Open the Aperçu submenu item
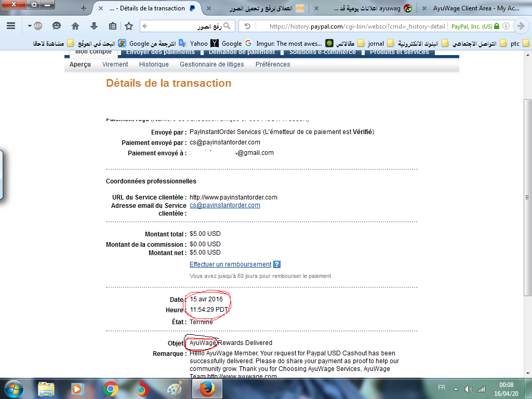The width and height of the screenshot is (532, 399). click(x=80, y=64)
